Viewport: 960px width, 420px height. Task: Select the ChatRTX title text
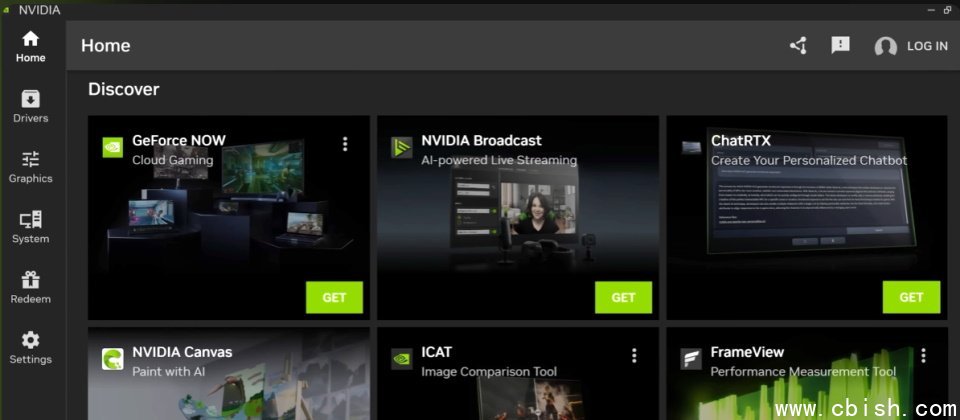740,141
